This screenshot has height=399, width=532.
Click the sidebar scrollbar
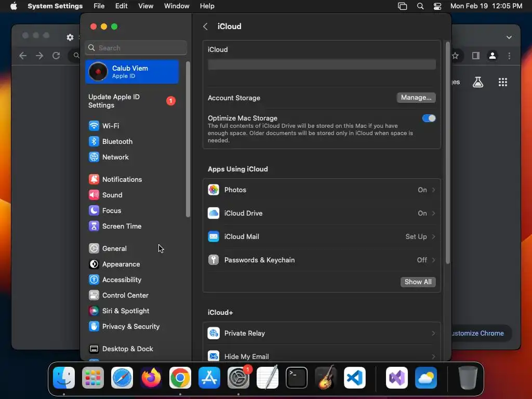188,139
